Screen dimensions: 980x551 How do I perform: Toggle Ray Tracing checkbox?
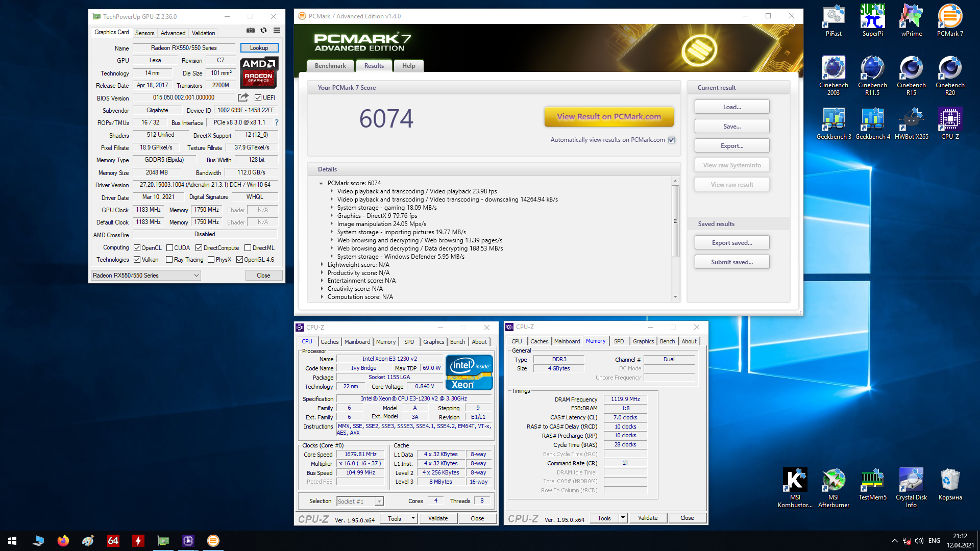pos(169,260)
